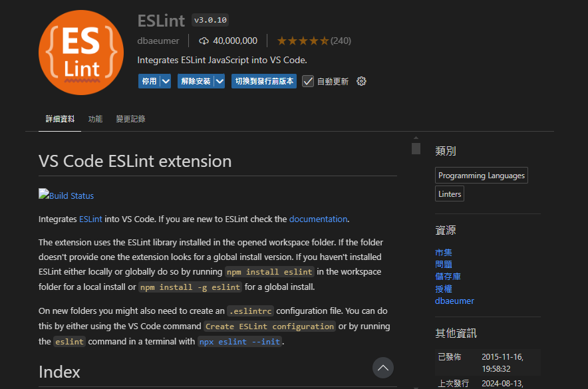Click the 上次發行 date value 2024-08-13

502,384
